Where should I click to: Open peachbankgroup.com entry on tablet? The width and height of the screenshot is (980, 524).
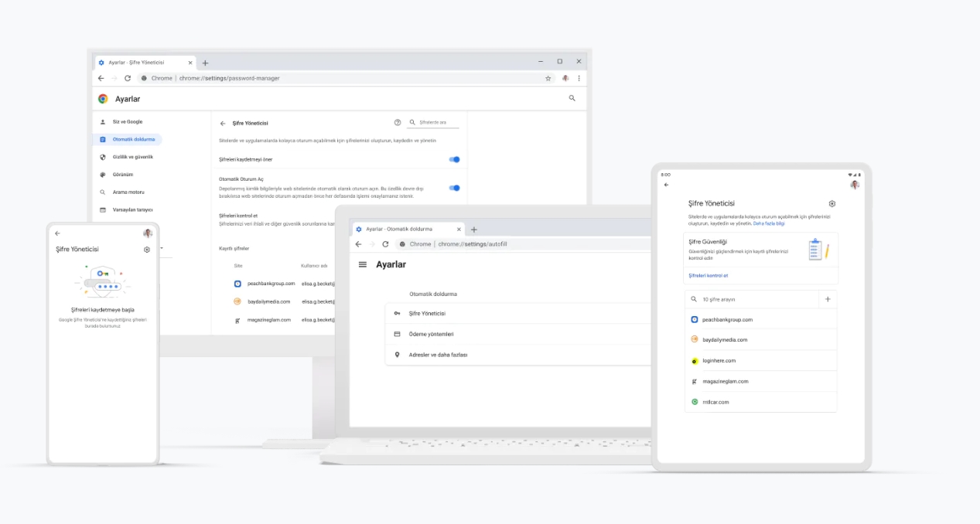[x=760, y=319]
